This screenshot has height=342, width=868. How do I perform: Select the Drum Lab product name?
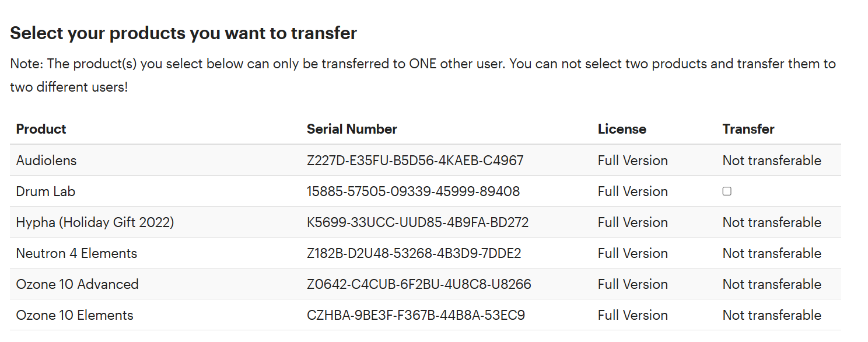pyautogui.click(x=45, y=191)
